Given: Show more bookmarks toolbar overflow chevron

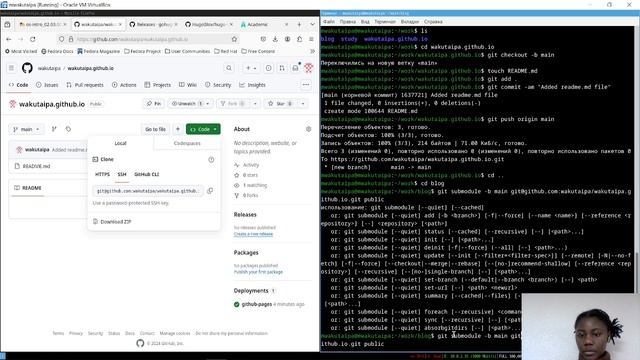Looking at the screenshot, I should click(x=312, y=51).
